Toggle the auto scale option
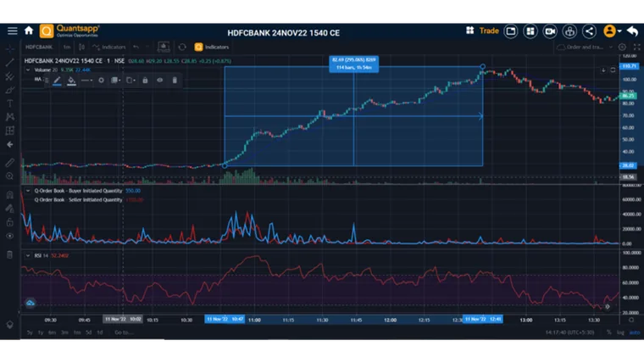Screen dimensions: 644x363 pos(634,332)
